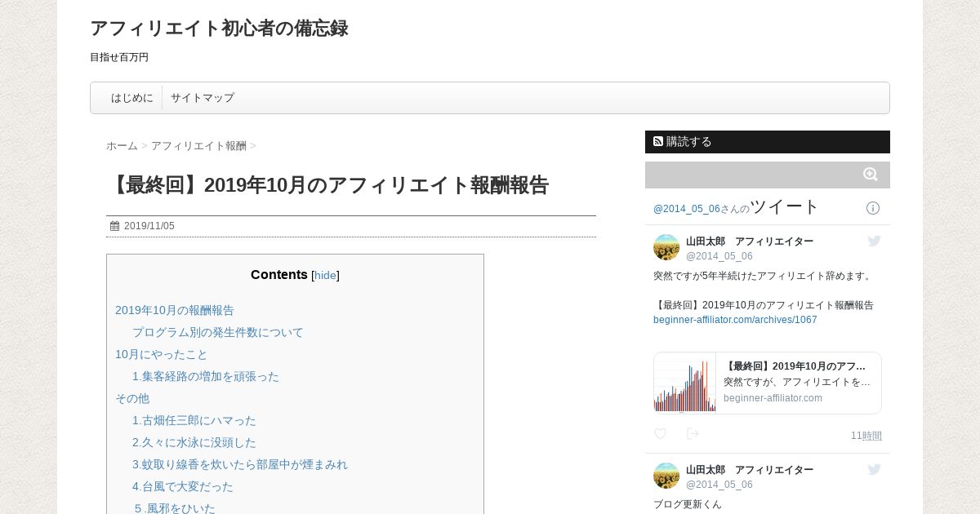Viewport: 980px width, 514px height.
Task: Click the tagline 目指せ百万円
Action: 119,57
